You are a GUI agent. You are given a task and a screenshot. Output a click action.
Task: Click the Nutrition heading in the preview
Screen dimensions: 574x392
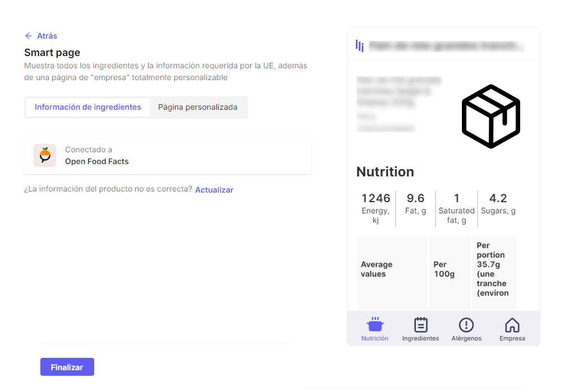point(385,172)
